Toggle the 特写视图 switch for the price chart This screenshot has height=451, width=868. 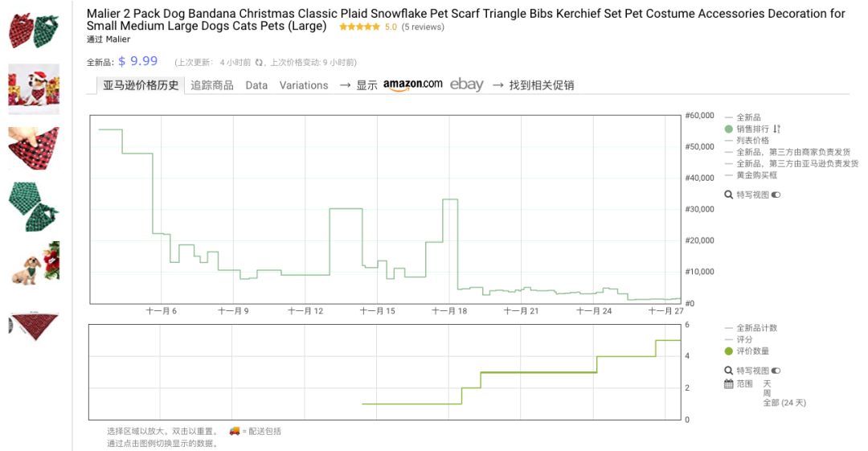tap(776, 195)
